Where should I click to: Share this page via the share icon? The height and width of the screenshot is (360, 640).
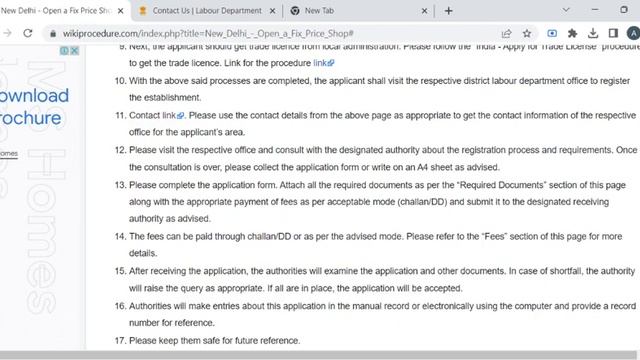point(506,33)
